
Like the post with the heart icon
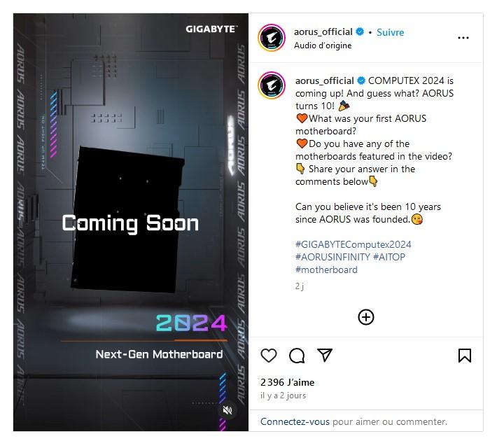[268, 356]
